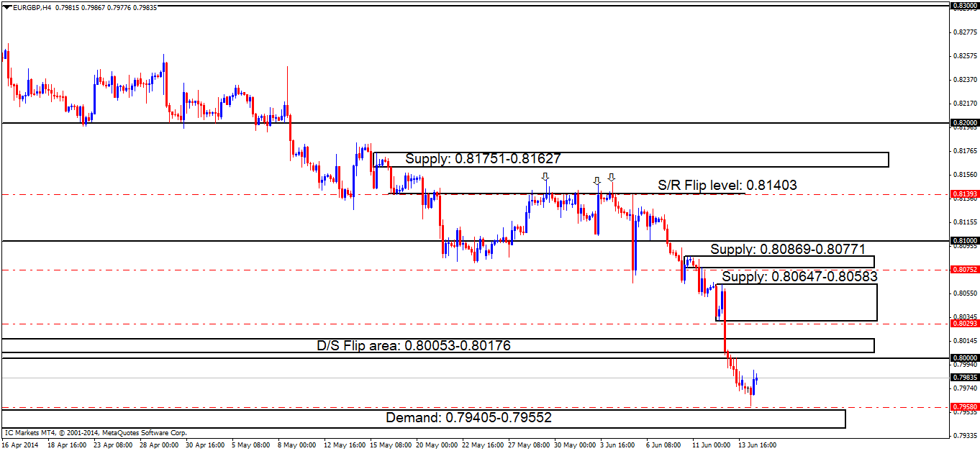Click the 0.80550 price scale value
The height and width of the screenshot is (451, 980).
[964, 293]
